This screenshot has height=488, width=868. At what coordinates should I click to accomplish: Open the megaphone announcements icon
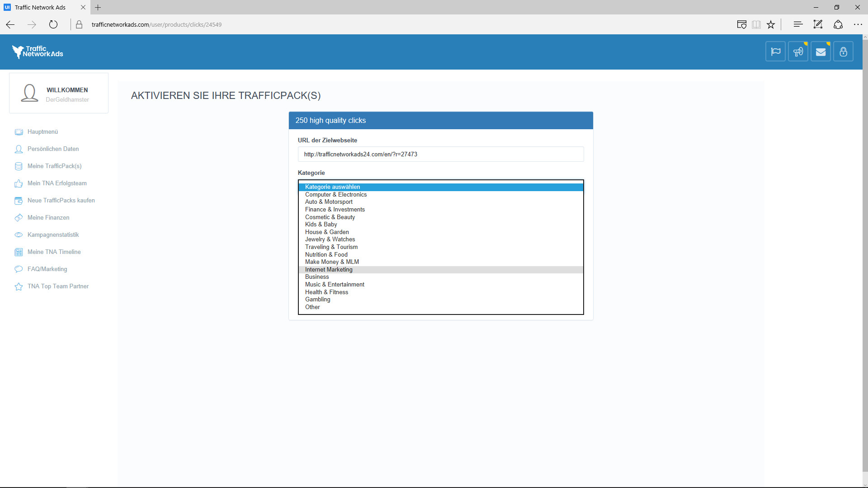pos(798,52)
